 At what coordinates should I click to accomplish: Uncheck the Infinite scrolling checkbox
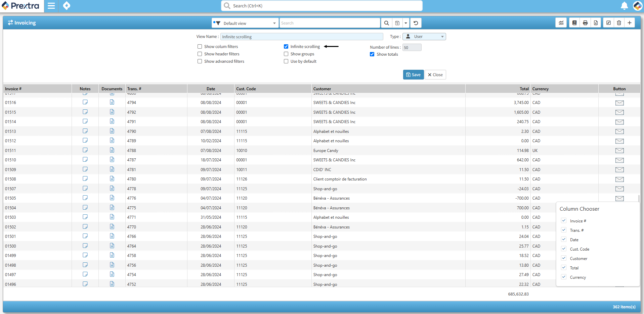[286, 47]
